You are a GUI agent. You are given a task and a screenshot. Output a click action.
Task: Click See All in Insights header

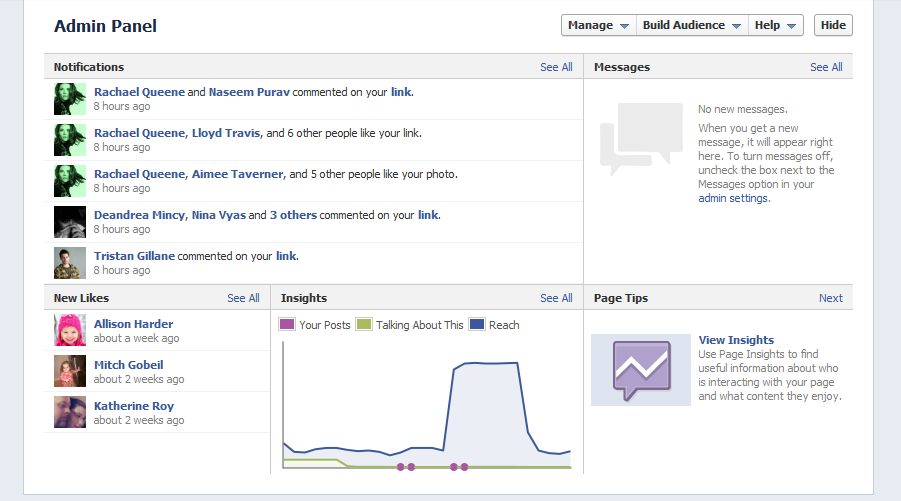(x=556, y=298)
